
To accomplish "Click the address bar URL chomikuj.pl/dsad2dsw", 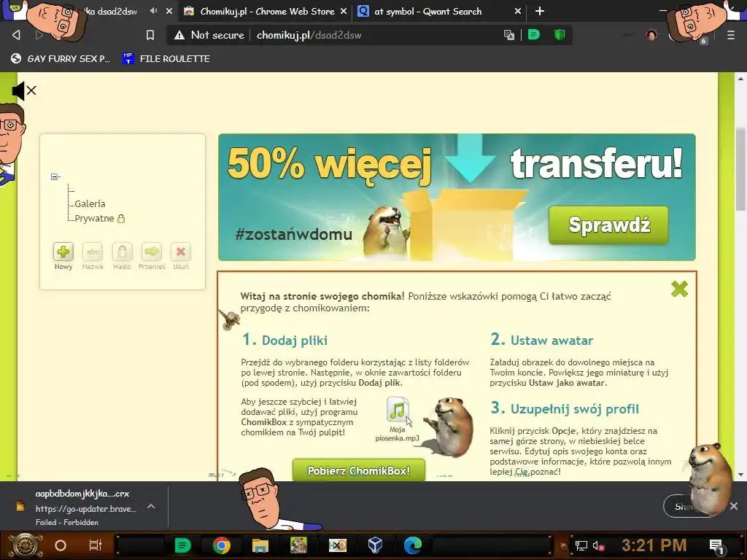I will click(309, 35).
